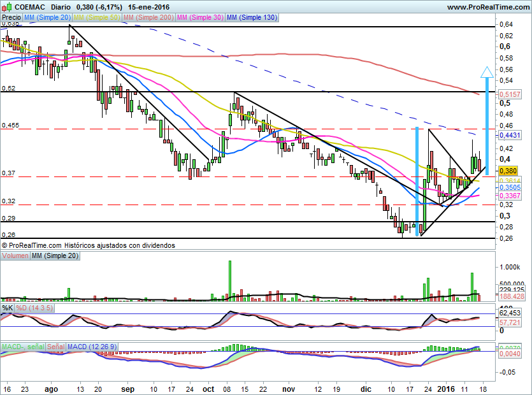Screen dimensions: 532x395
Task: Open the Volumen panel label
Action: pos(15,255)
